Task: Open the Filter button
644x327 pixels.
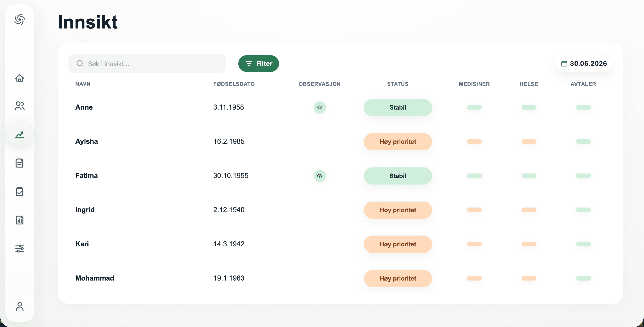Action: coord(258,64)
